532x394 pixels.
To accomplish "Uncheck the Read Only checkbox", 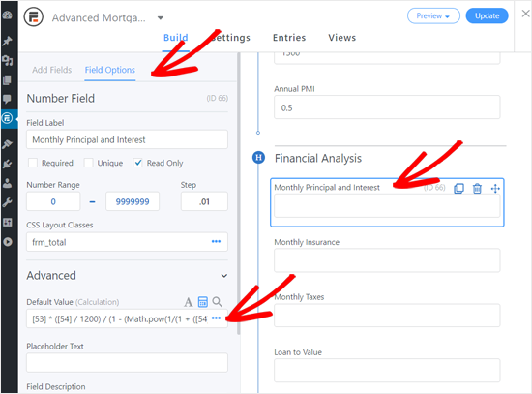I will 137,163.
